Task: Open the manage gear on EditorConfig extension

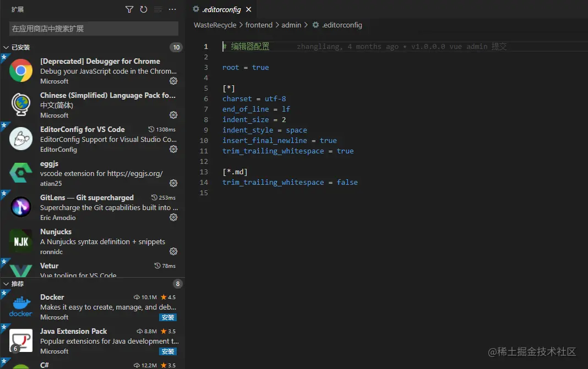Action: [x=173, y=148]
